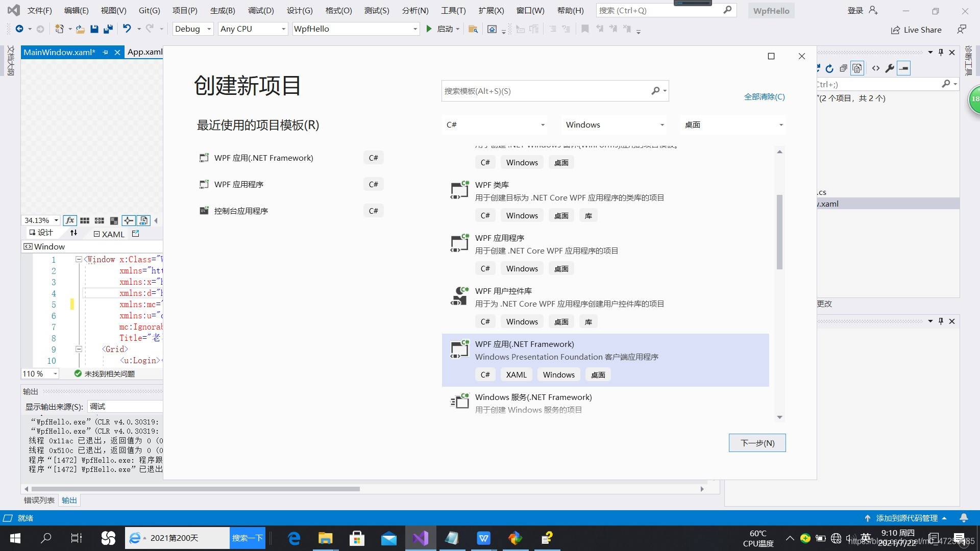980x551 pixels.
Task: Expand the Windows platform filter dropdown
Action: [x=615, y=125]
